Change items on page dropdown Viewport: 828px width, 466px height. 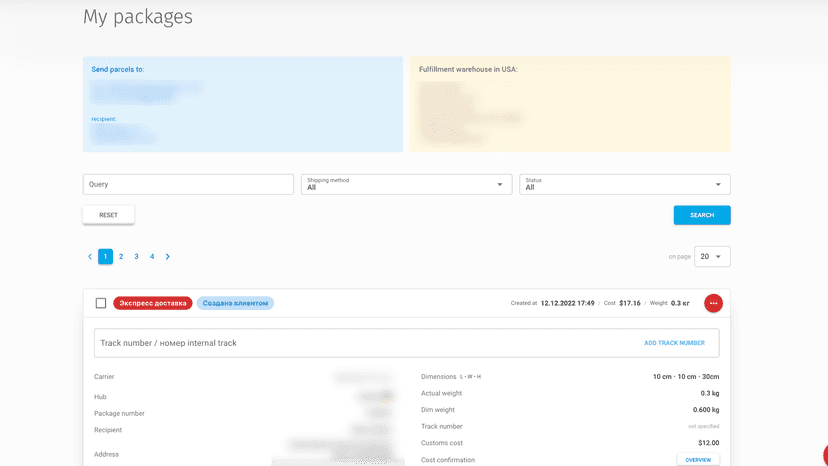(712, 256)
